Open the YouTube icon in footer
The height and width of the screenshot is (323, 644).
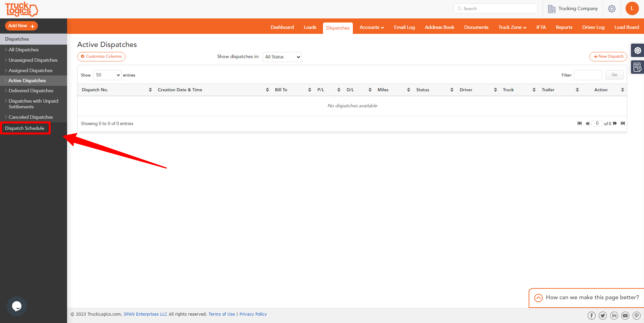(x=625, y=316)
